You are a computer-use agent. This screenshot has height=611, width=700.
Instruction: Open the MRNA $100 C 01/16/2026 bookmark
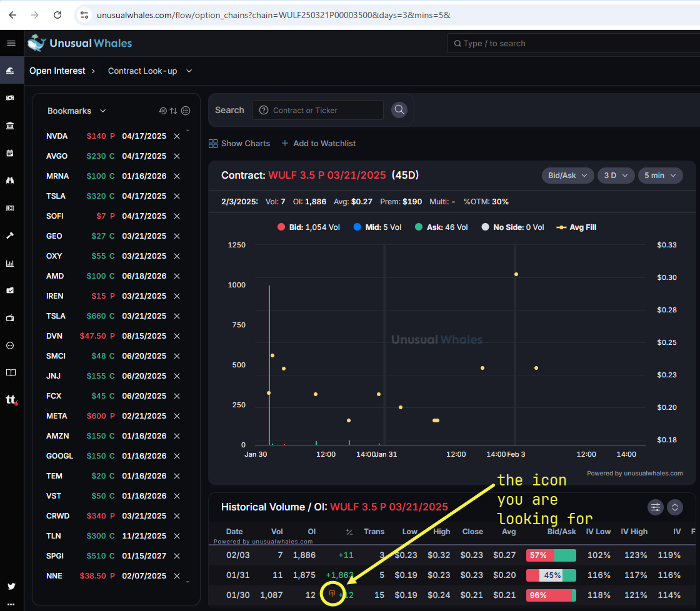point(106,176)
